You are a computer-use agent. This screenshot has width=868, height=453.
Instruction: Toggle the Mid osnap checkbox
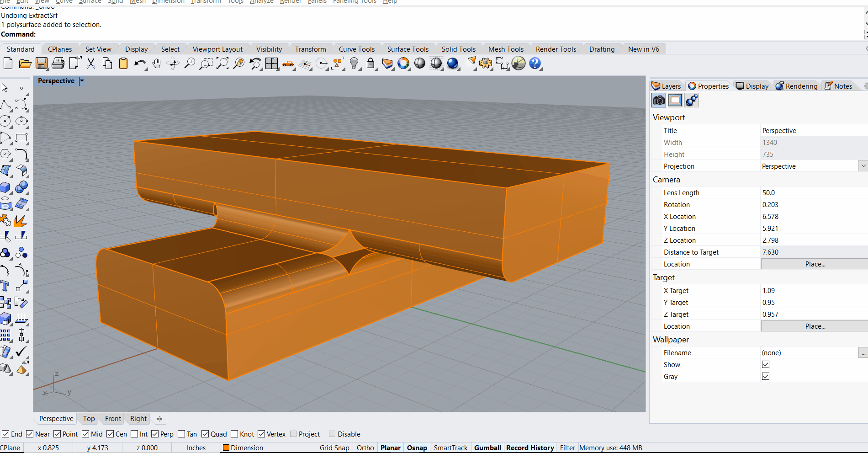coord(85,434)
